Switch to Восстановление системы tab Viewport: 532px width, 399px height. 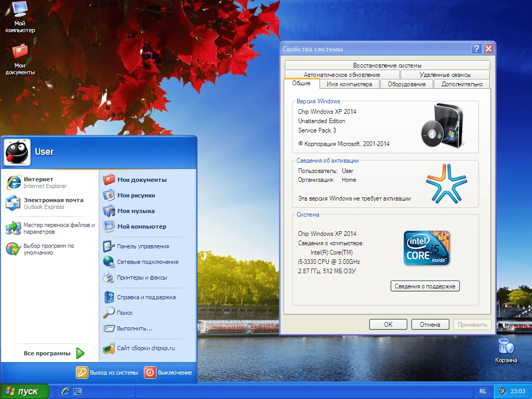(387, 65)
